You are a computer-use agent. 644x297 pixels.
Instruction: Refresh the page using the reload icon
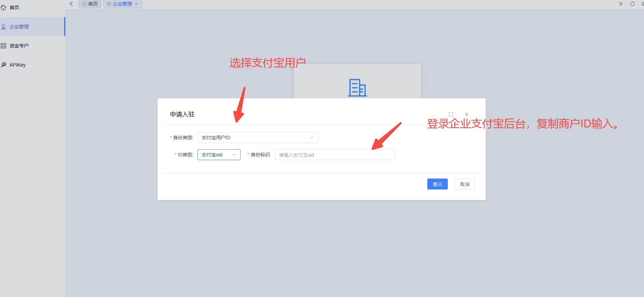point(632,4)
